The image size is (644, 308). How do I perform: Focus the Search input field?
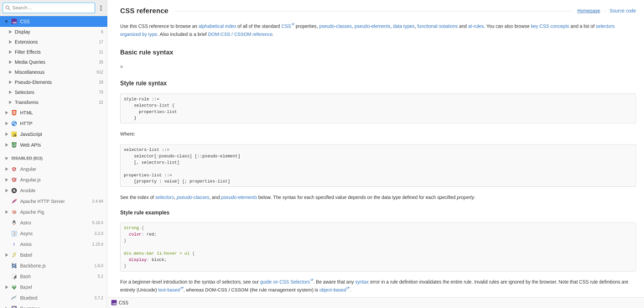pos(49,8)
